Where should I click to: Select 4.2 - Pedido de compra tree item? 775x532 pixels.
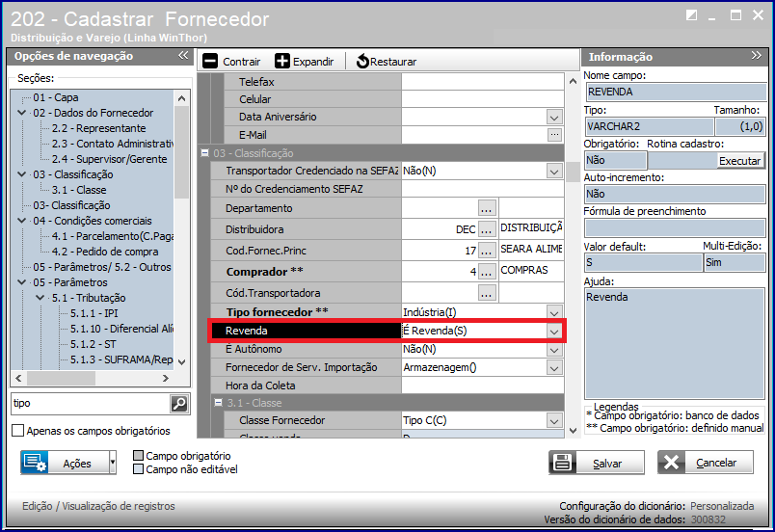click(x=105, y=252)
